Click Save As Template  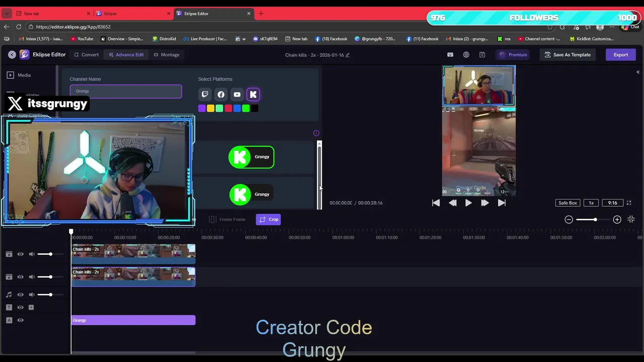568,55
